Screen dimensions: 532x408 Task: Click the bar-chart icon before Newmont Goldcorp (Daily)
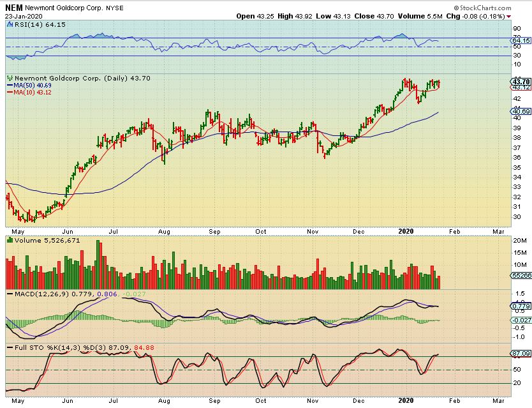pos(10,78)
